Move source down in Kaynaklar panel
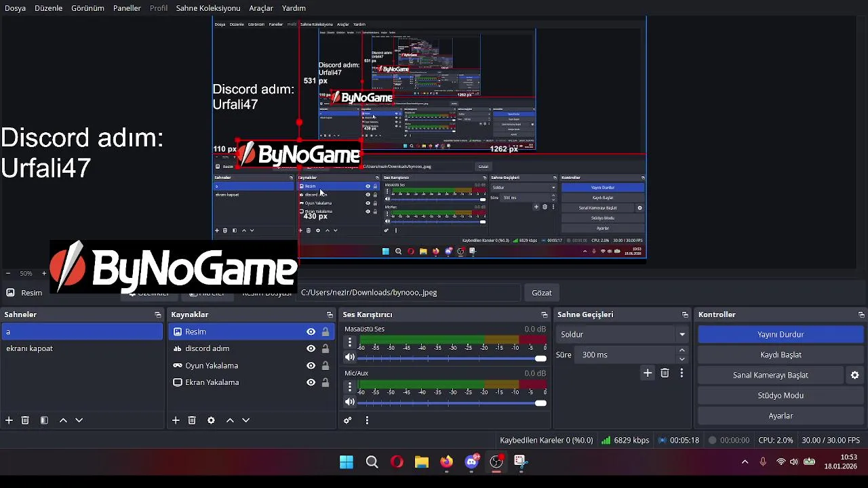 point(245,420)
